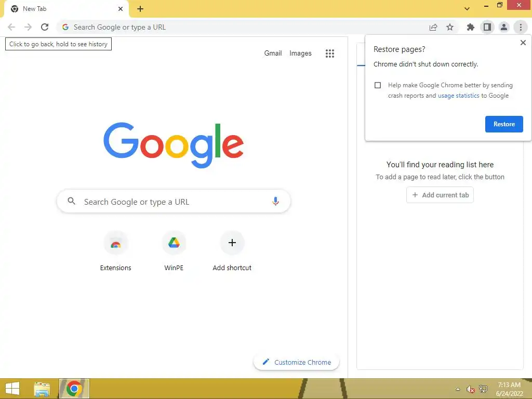Open the Images link

click(x=300, y=54)
